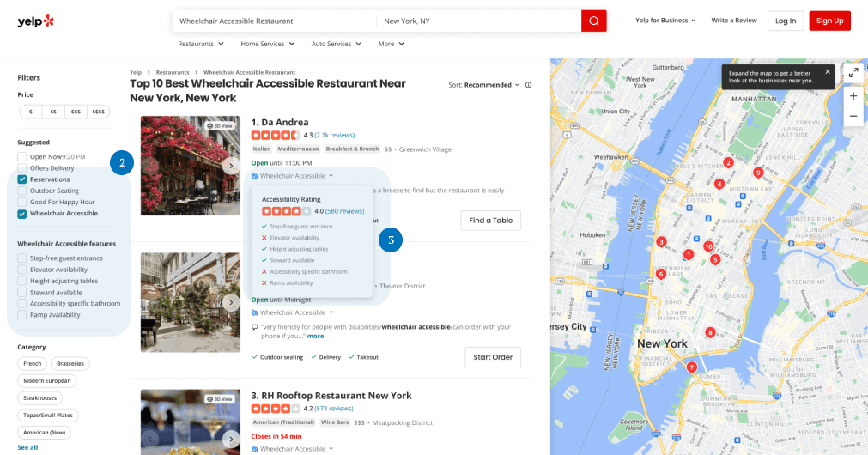Select the $ price filter
This screenshot has width=868, height=455.
[31, 112]
